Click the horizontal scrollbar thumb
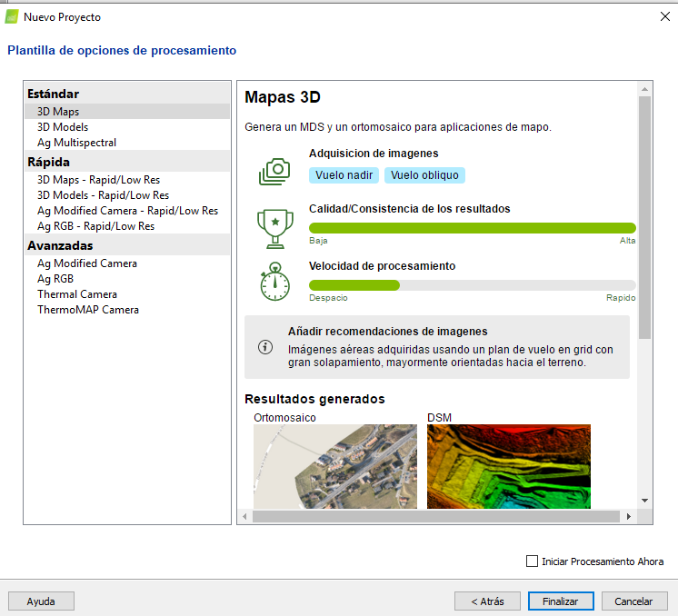Image resolution: width=678 pixels, height=616 pixels. (x=436, y=517)
